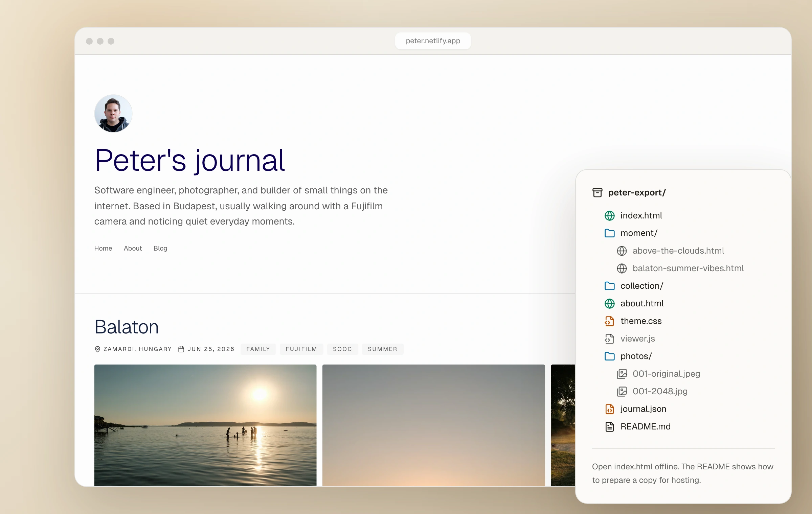Select index.html file name in tree
Viewport: 812px width, 514px height.
pos(641,216)
